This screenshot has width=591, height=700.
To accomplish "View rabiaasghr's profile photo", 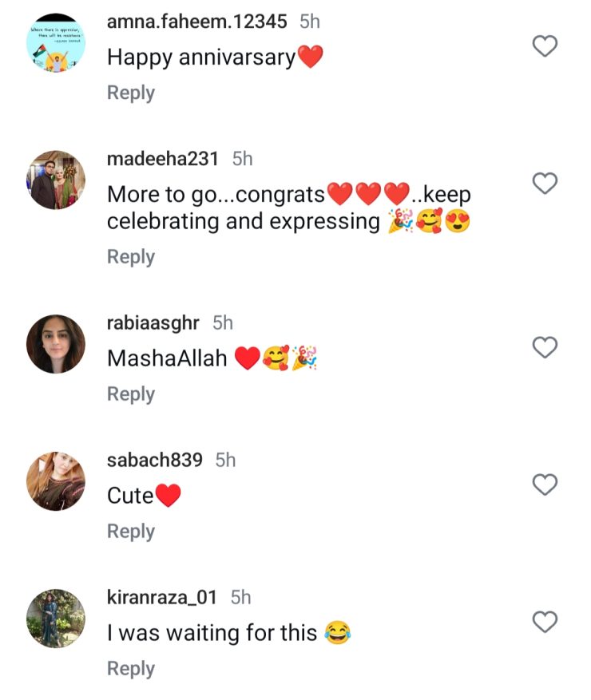I will pos(56,344).
